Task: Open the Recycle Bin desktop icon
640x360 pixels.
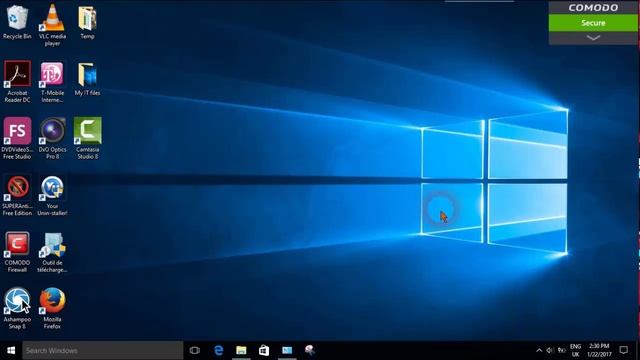Action: pyautogui.click(x=17, y=22)
